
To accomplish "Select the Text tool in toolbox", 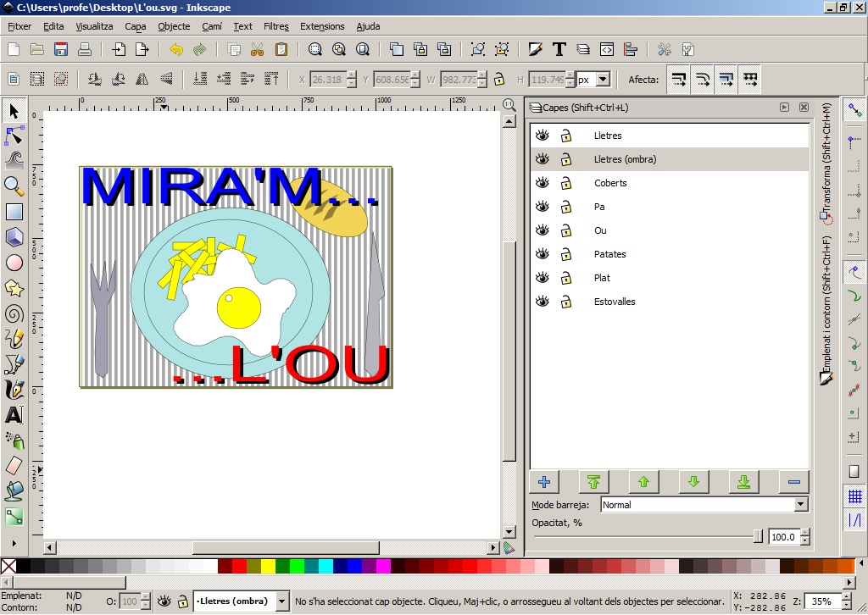I will (14, 415).
